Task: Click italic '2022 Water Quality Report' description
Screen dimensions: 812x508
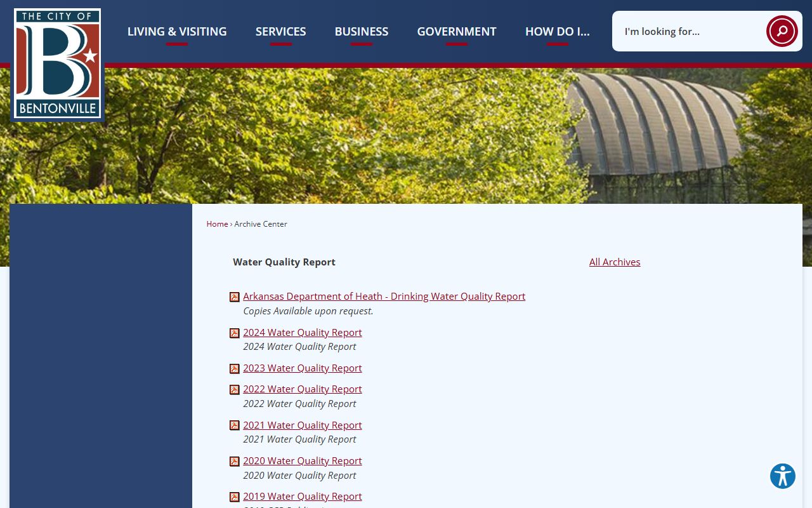Action: [x=299, y=403]
